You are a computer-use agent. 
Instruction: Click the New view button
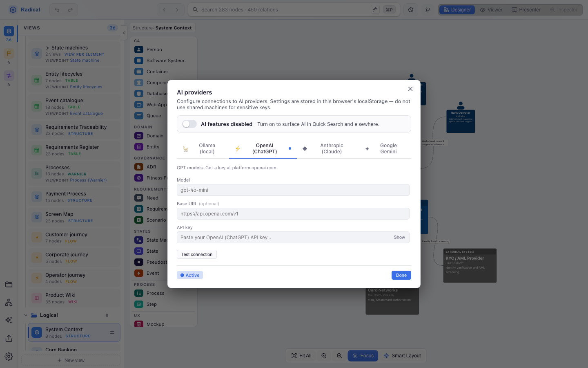point(71,360)
